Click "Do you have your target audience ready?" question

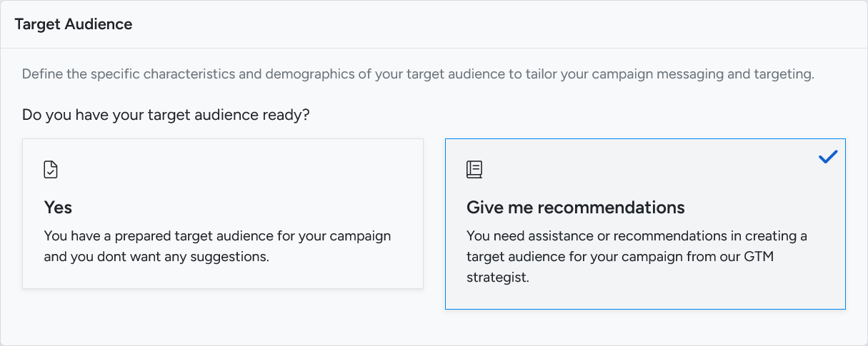click(x=166, y=114)
